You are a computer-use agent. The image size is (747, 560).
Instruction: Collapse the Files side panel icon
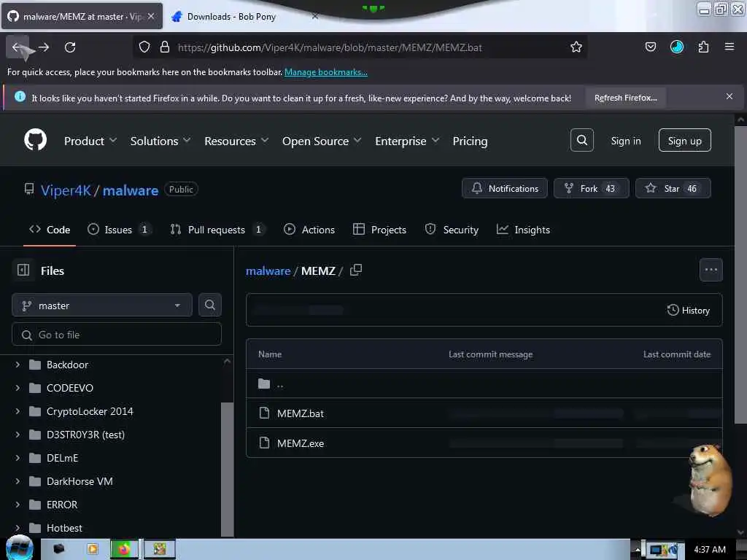coord(23,270)
